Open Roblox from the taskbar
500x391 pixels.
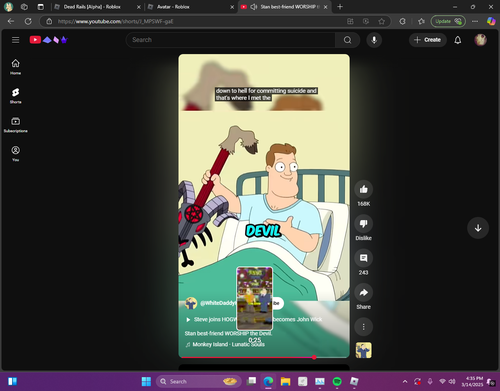pos(354,381)
